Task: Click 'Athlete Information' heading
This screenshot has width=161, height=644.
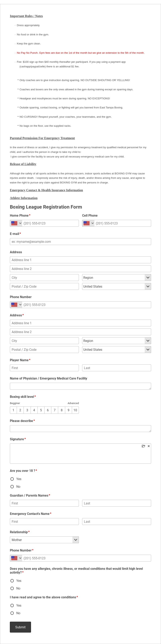Action: pos(24,198)
